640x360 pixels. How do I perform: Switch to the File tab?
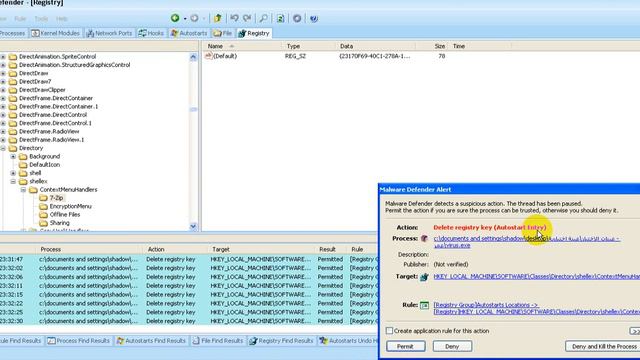tap(223, 33)
